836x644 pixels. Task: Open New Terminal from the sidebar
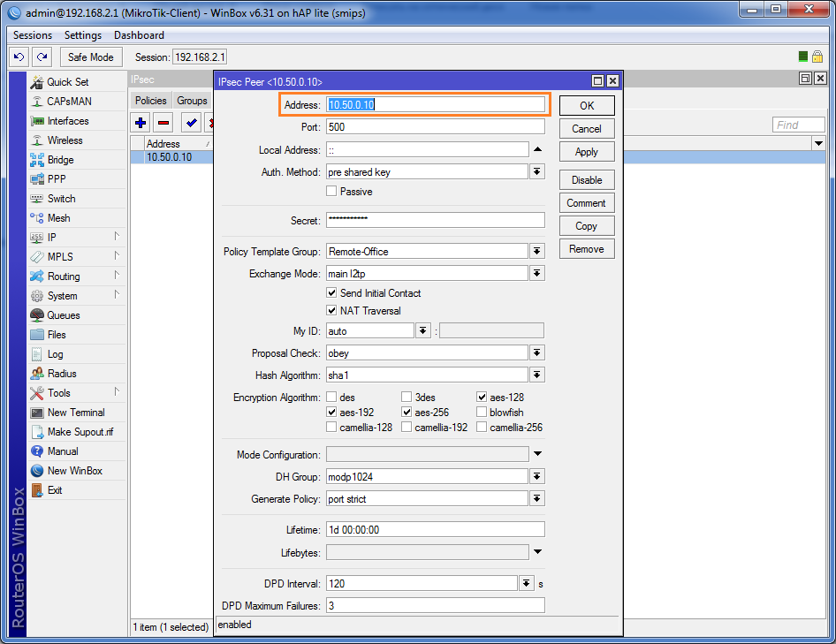77,412
